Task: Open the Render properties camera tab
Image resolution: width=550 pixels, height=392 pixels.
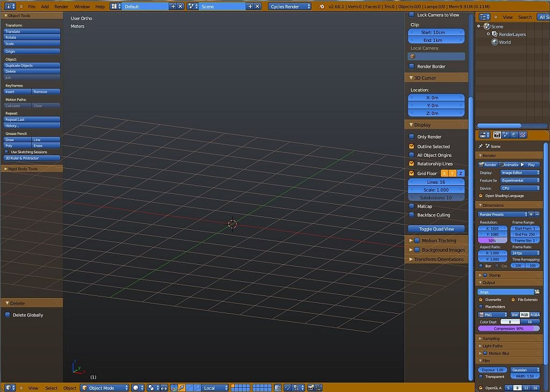Action: (x=497, y=135)
